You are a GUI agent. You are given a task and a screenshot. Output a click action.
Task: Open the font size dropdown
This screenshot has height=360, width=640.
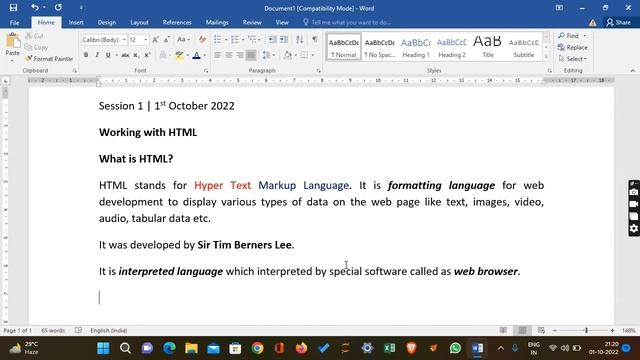pyautogui.click(x=145, y=40)
